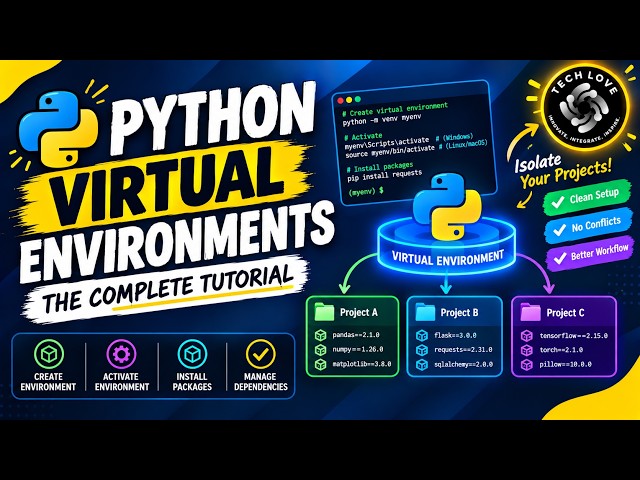640x480 pixels.
Task: Click the "Better Workflow" label
Action: pos(599,252)
